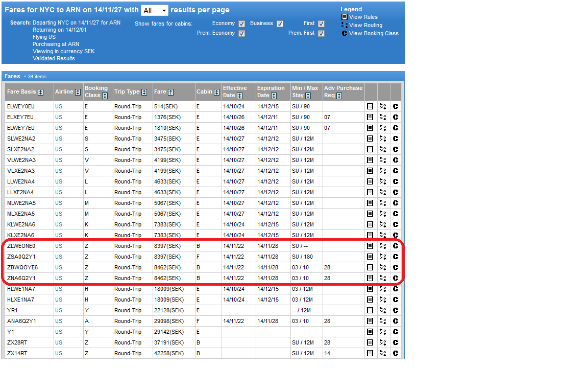588x368 pixels.
Task: Open the results per page dropdown
Action: [155, 11]
